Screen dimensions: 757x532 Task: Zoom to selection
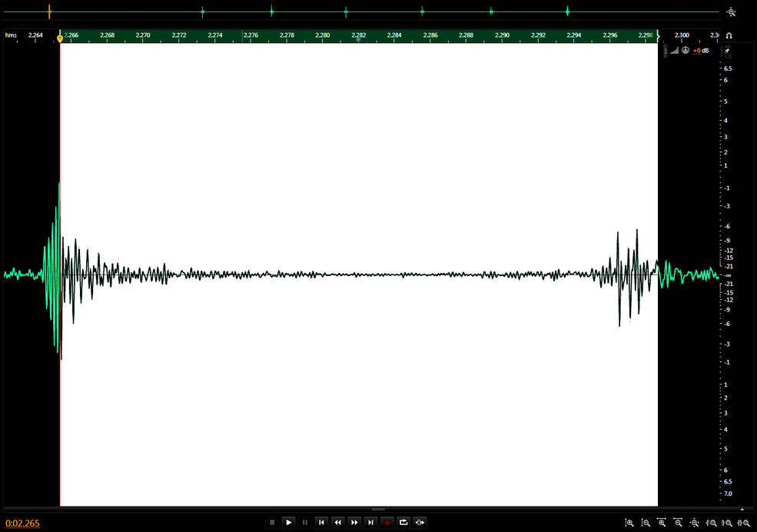743,523
